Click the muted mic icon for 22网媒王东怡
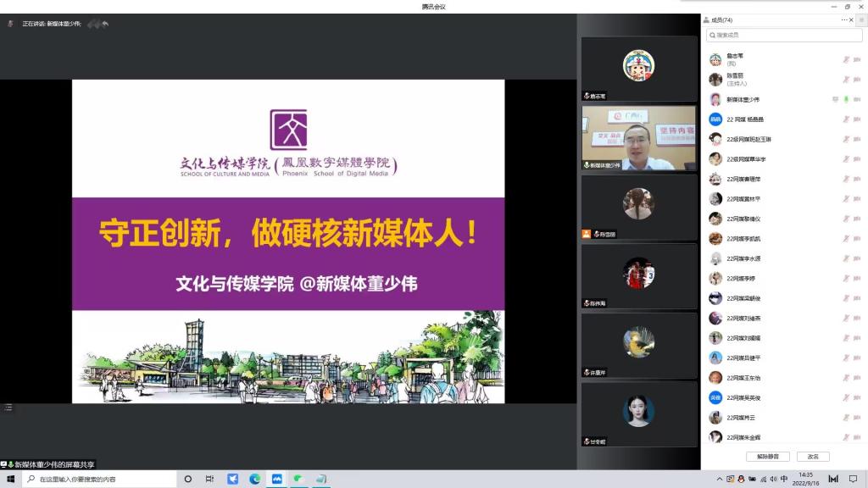 coord(846,378)
